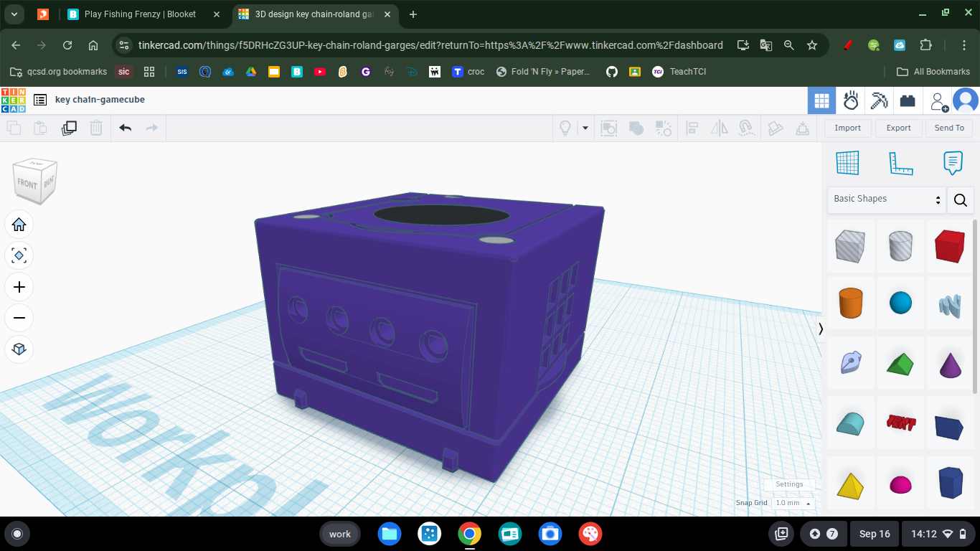Viewport: 980px width, 551px height.
Task: Invite a collaborator with the add-person icon
Action: point(938,101)
